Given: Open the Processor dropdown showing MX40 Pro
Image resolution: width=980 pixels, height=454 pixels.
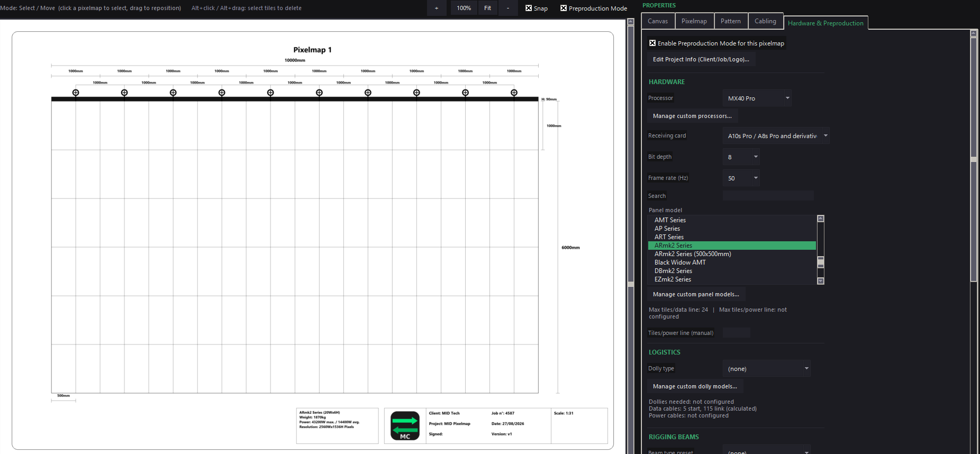Looking at the screenshot, I should pyautogui.click(x=757, y=98).
